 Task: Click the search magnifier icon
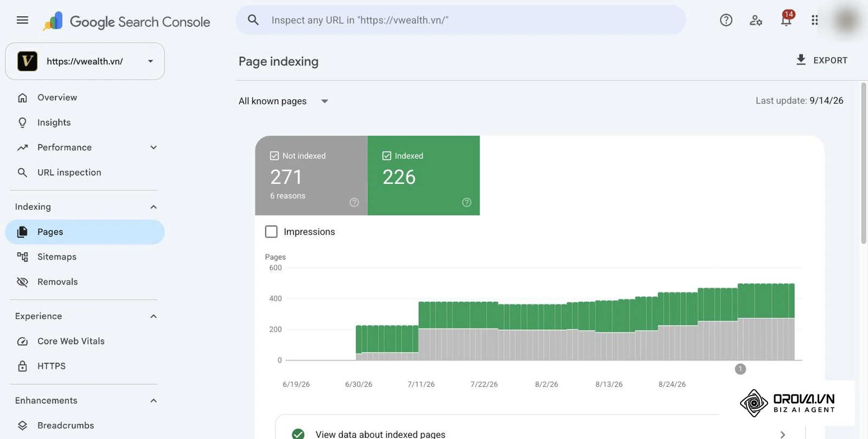[253, 20]
